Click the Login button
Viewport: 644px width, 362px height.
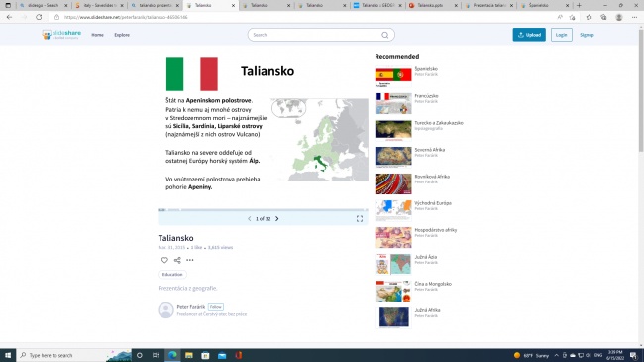(x=562, y=35)
